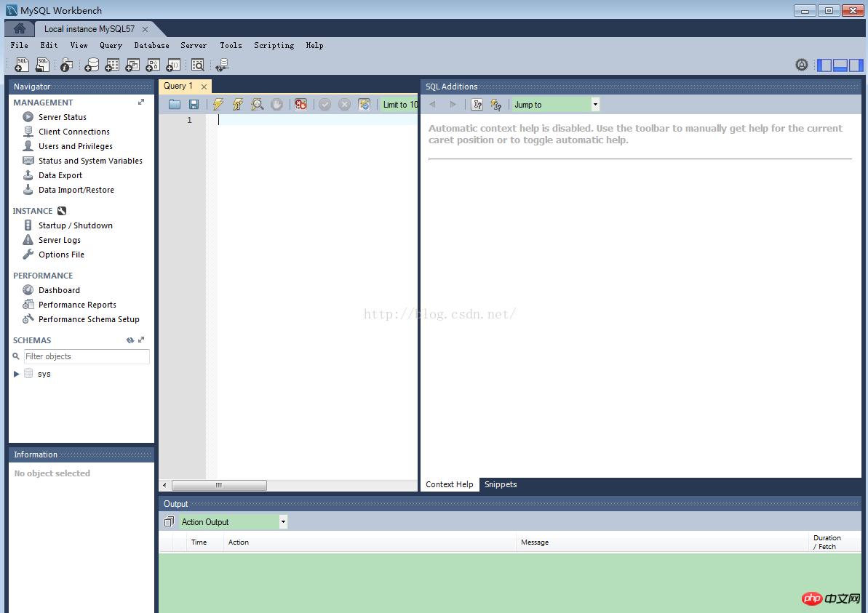The image size is (868, 613).
Task: Go forward arrow in SQL Additions
Action: tap(453, 104)
